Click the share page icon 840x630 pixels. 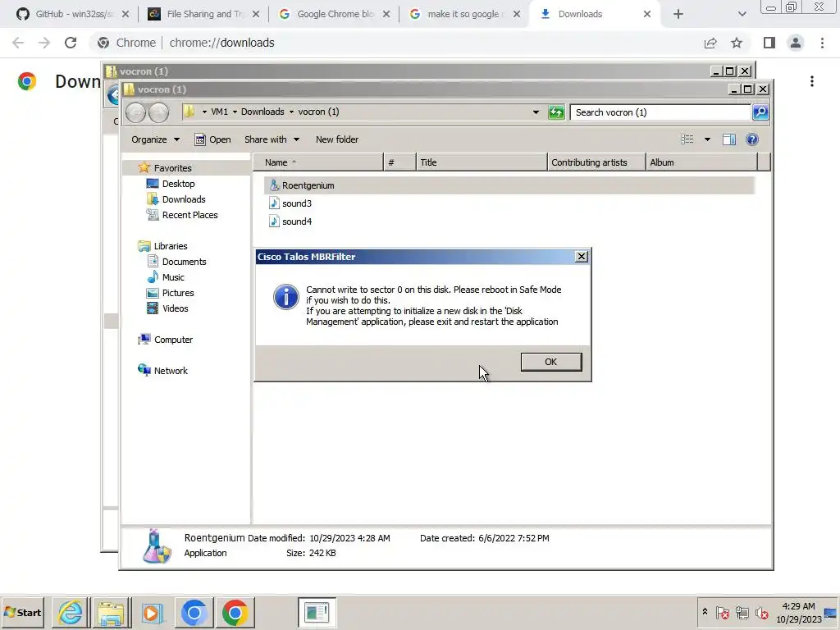click(x=710, y=43)
